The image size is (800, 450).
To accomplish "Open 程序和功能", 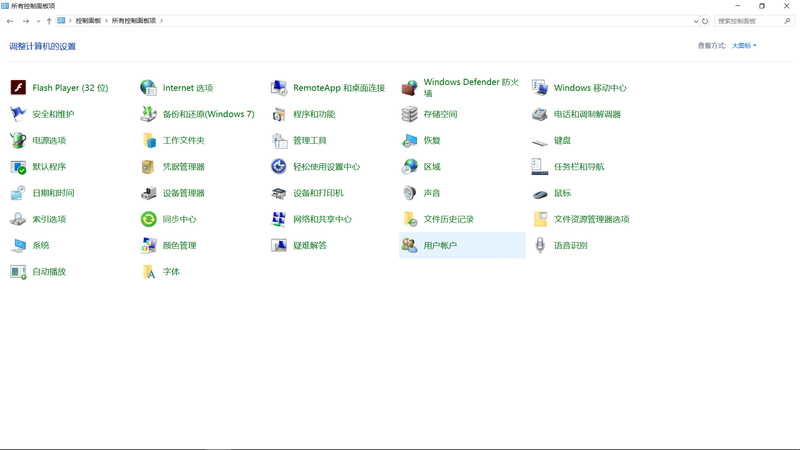I will coord(313,114).
